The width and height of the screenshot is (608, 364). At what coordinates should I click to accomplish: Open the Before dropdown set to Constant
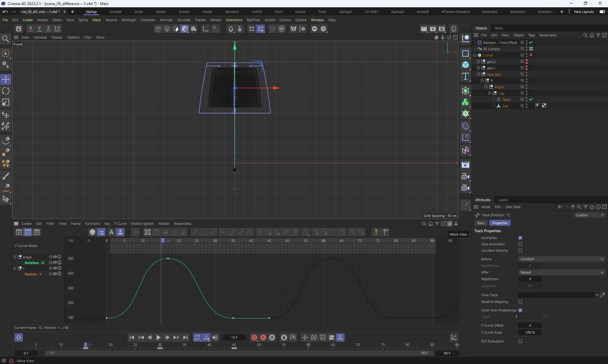[561, 259]
